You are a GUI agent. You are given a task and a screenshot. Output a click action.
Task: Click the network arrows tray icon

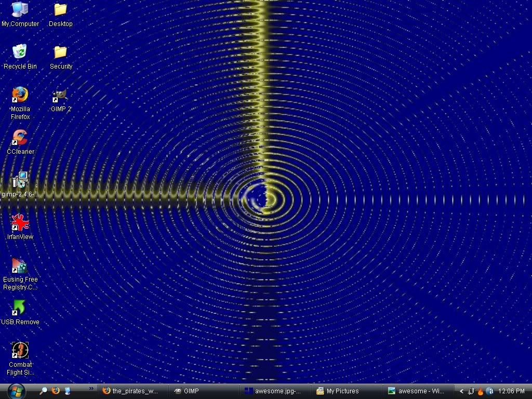coord(471,391)
